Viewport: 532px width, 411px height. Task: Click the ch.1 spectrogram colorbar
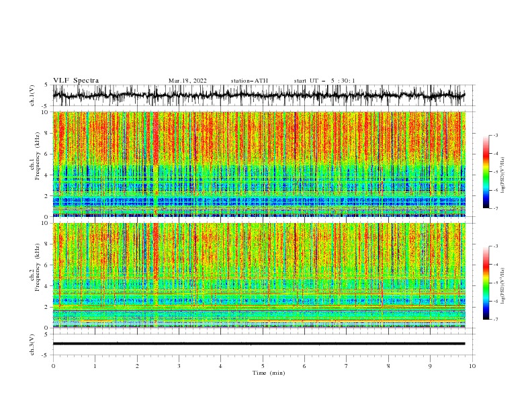tap(486, 172)
